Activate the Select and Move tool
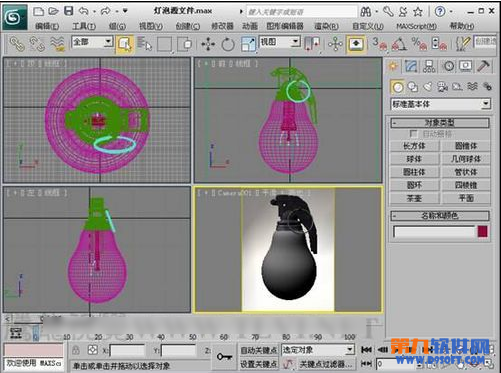Viewport: 501px width, 373px height. coord(208,44)
